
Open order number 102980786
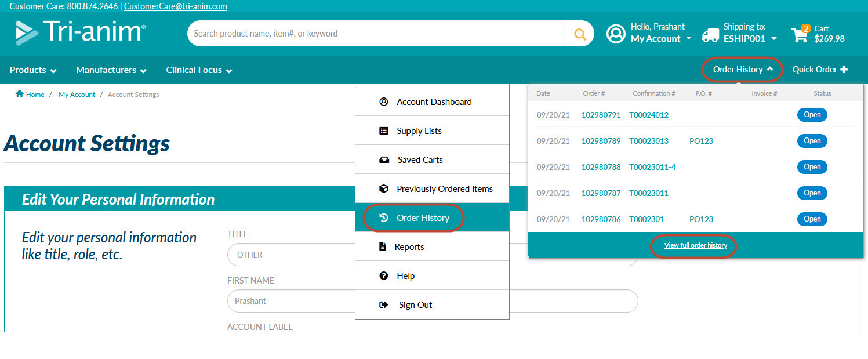pos(601,219)
